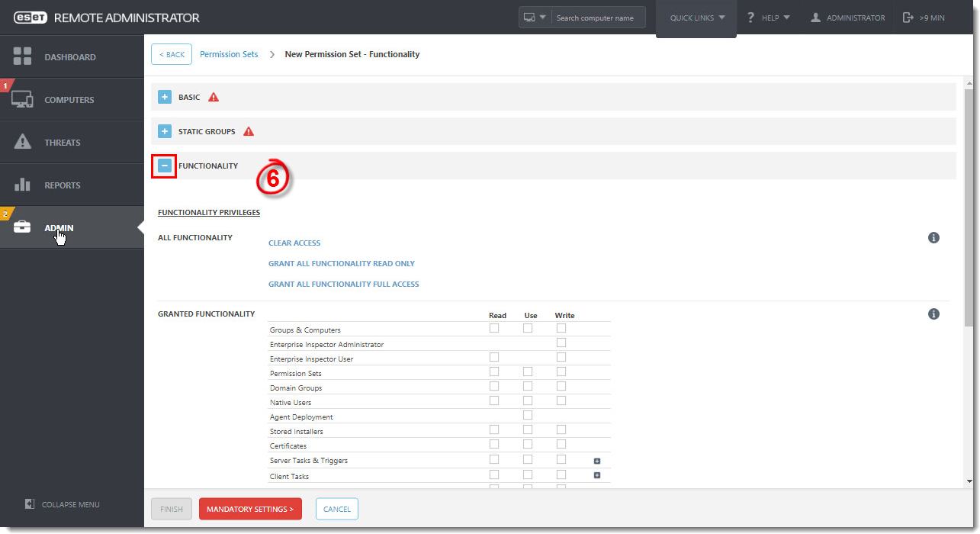The image size is (980, 534).
Task: Open the Threats warning icon
Action: pos(22,142)
